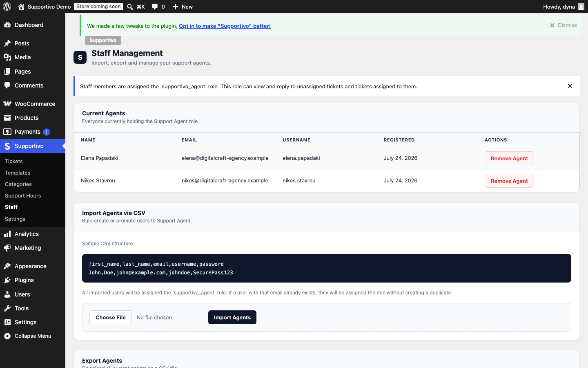The image size is (588, 368).
Task: Open the Templates submenu item
Action: [x=18, y=173]
